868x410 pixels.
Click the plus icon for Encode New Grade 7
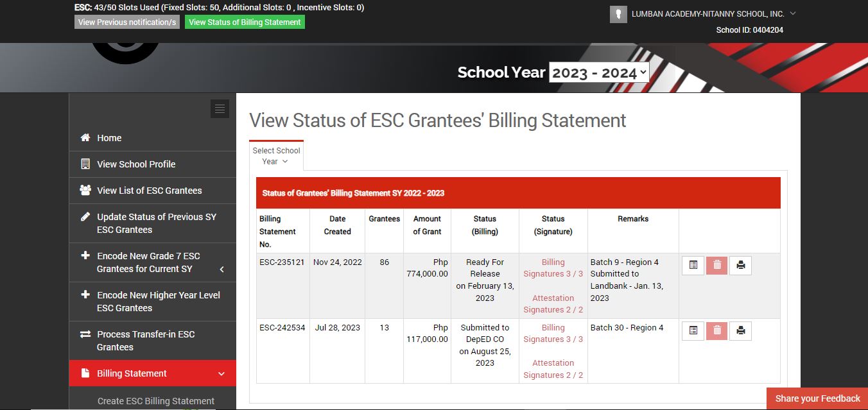(x=85, y=255)
